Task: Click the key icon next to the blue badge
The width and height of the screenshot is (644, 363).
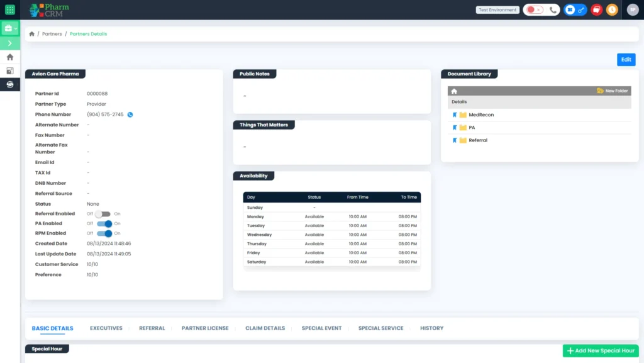Action: 580,9
